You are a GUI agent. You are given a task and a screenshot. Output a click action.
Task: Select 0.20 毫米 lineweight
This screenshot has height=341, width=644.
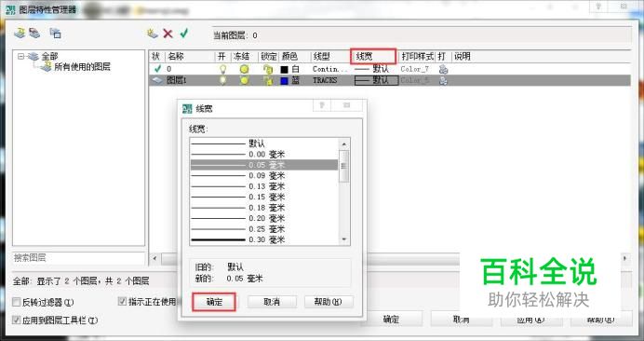click(x=264, y=218)
